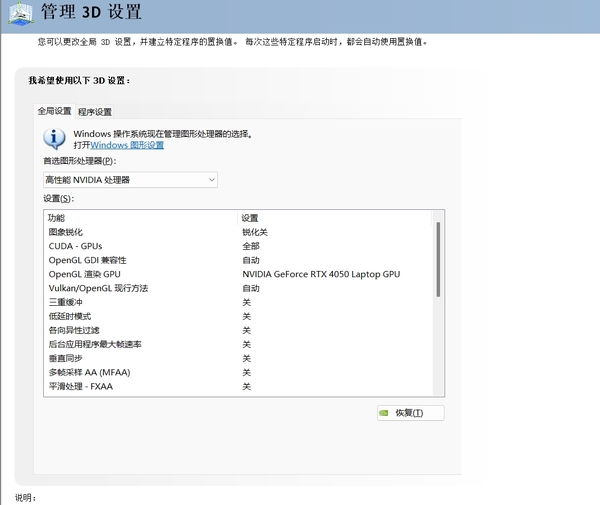Click the blue information icon
The height and width of the screenshot is (505, 600).
55,138
